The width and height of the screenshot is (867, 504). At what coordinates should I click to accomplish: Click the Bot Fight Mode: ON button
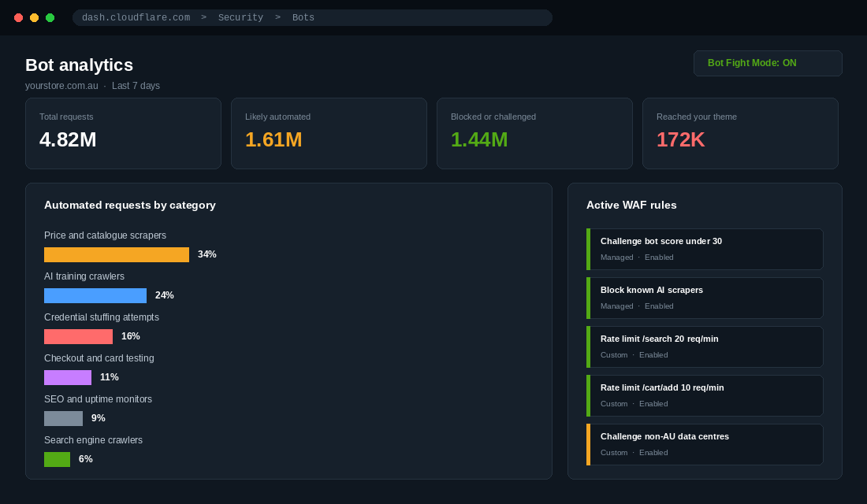point(768,63)
